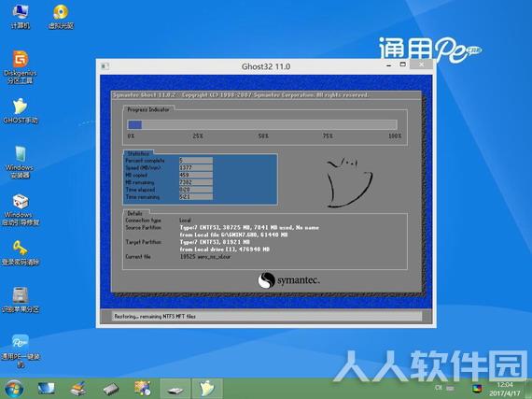This screenshot has width=532, height=399.
Task: Open the Windows boot repair desktop icon
Action: 21,209
